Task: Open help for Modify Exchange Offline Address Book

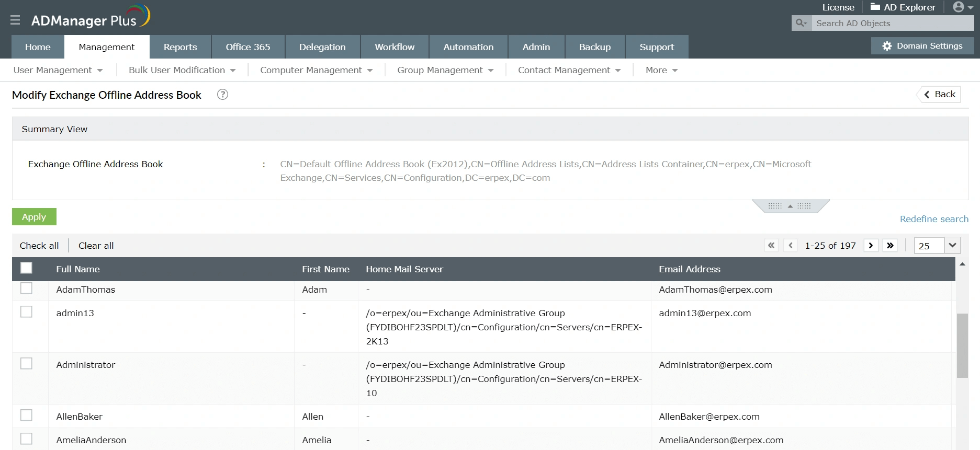Action: pyautogui.click(x=222, y=95)
